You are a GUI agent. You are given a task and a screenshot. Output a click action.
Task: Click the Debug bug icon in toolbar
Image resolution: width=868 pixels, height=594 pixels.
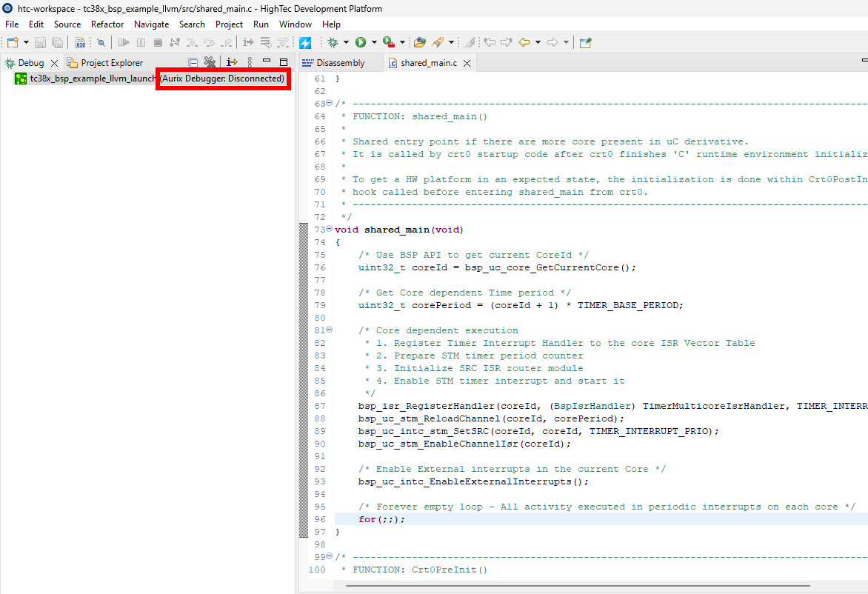tap(333, 43)
